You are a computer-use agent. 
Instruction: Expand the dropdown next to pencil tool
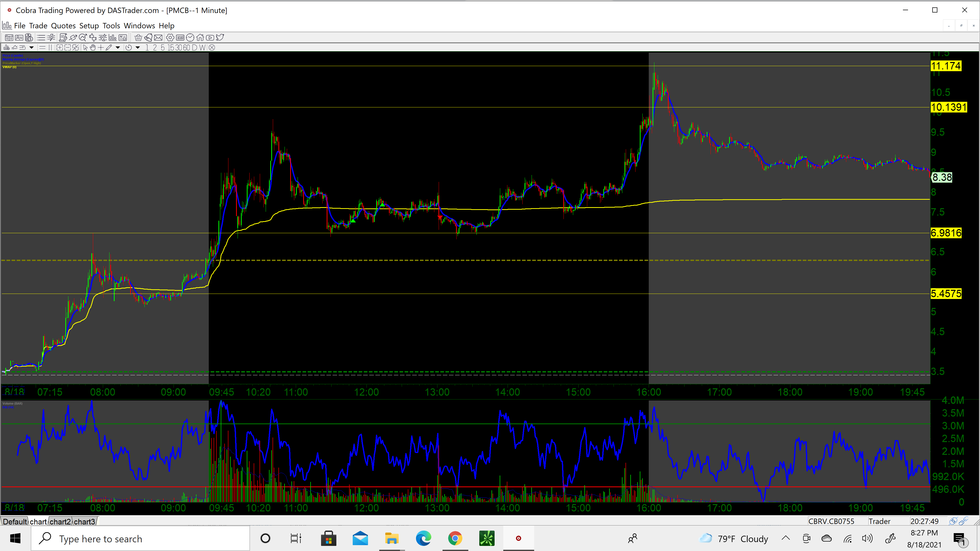[x=118, y=47]
